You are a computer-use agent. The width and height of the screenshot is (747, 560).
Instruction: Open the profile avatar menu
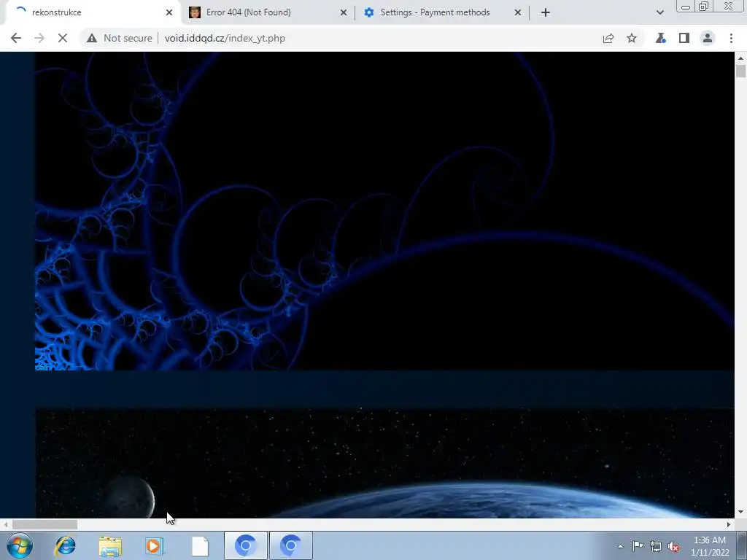tap(708, 38)
